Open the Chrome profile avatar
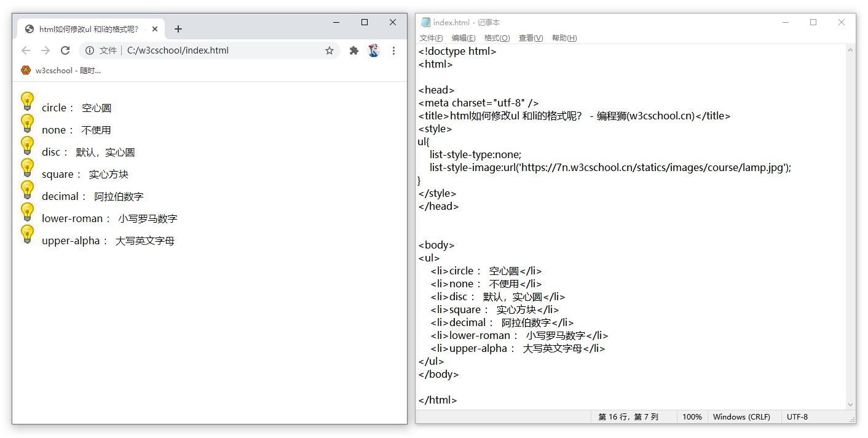868x438 pixels. (x=374, y=50)
